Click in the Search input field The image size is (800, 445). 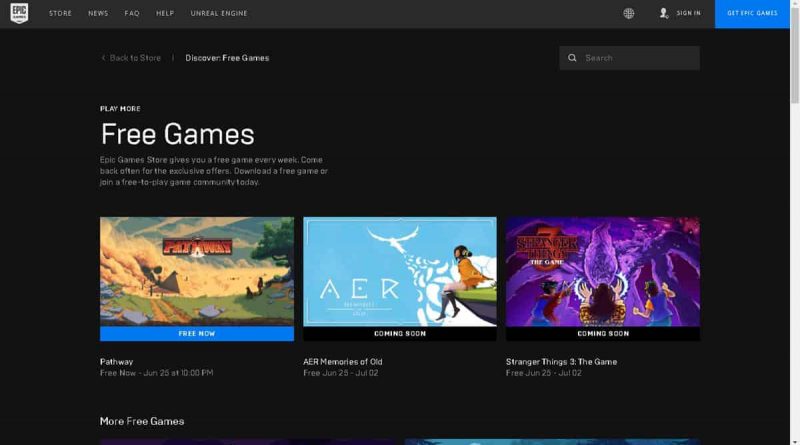638,58
